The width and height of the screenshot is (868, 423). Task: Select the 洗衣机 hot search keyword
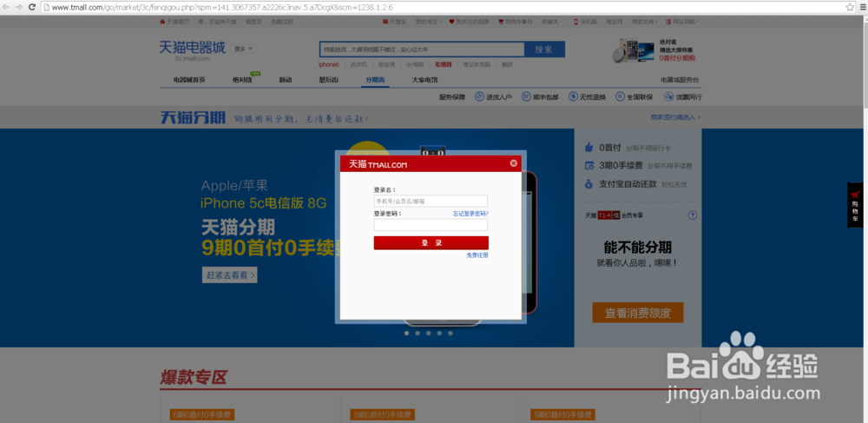tap(358, 65)
